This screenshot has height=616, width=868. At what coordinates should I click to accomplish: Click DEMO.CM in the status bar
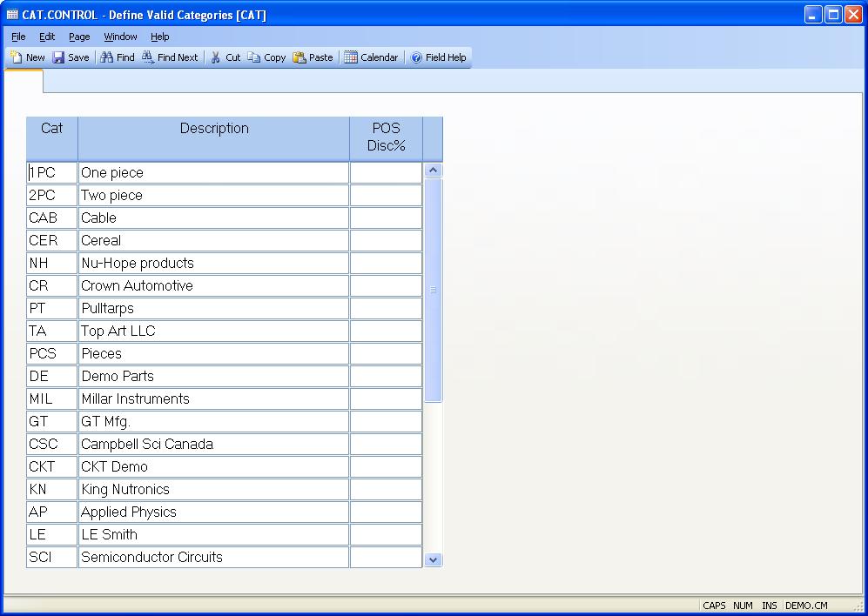(x=806, y=606)
